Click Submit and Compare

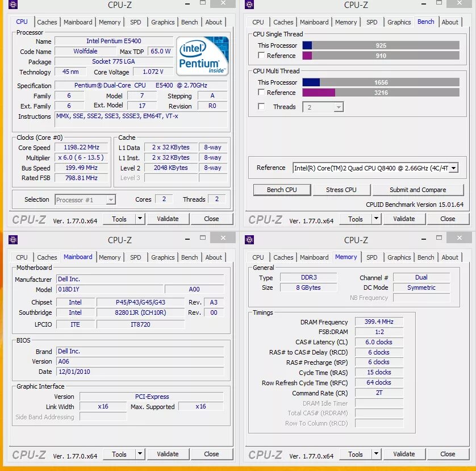pos(419,190)
